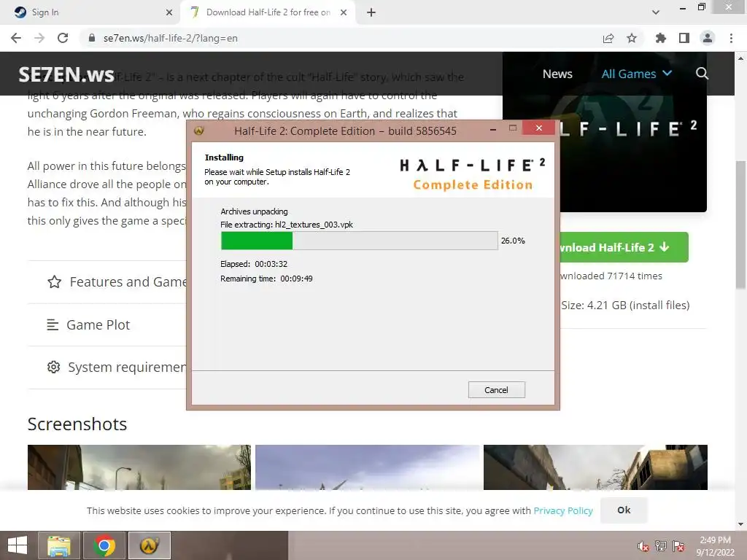
Task: Minimize the Half-Life 2 installer window
Action: pyautogui.click(x=493, y=129)
